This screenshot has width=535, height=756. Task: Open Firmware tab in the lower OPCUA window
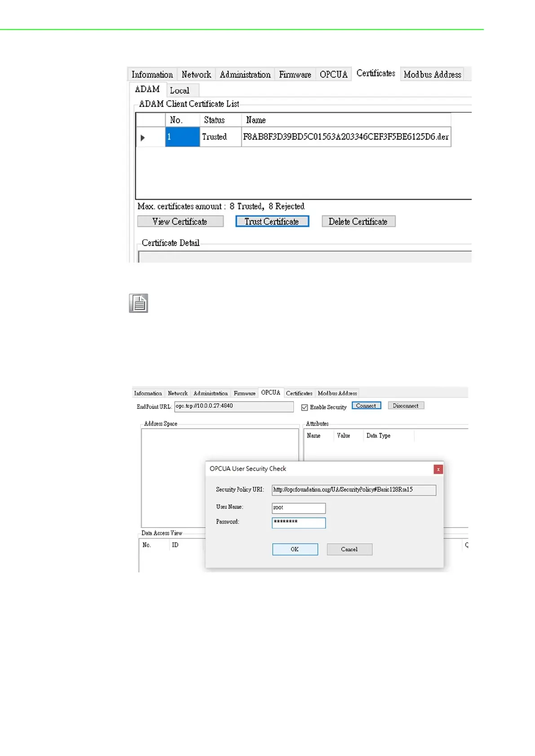click(244, 393)
